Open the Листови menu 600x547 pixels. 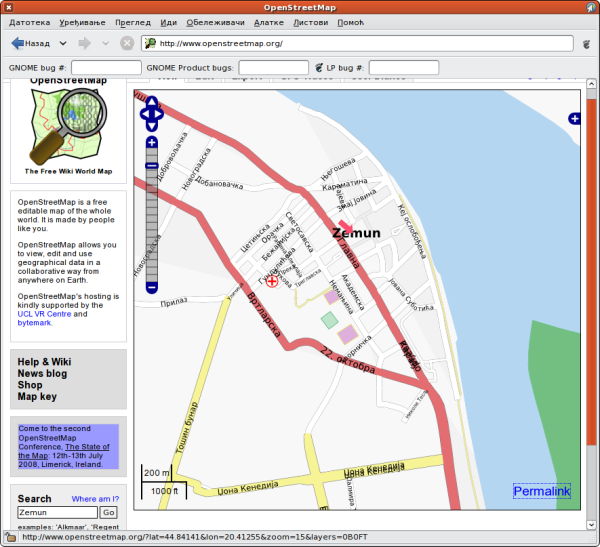[x=310, y=23]
